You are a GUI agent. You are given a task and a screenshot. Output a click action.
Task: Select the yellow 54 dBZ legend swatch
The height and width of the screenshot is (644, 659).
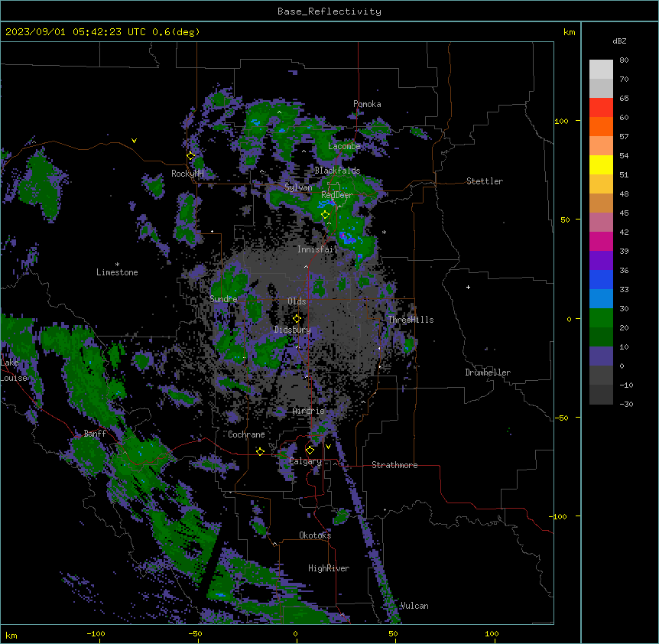click(x=601, y=164)
